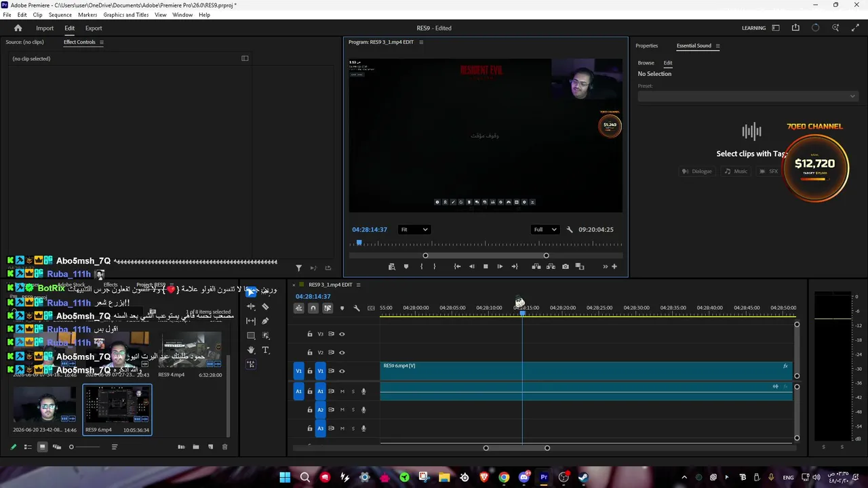Tag the clip as Dialogue
The image size is (868, 488).
coord(696,171)
